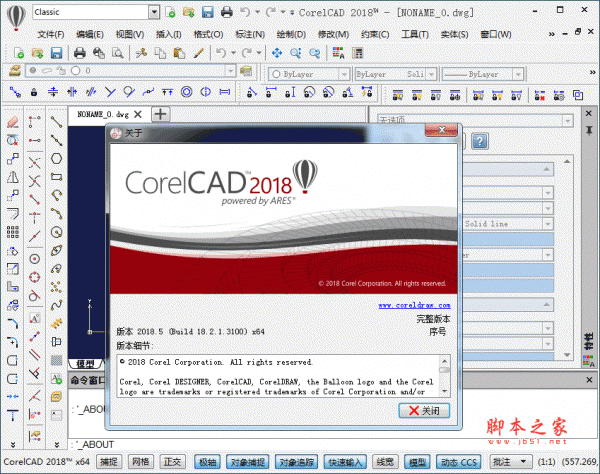Toggle 捕捉 snap in status bar
600x474 pixels.
tap(109, 462)
